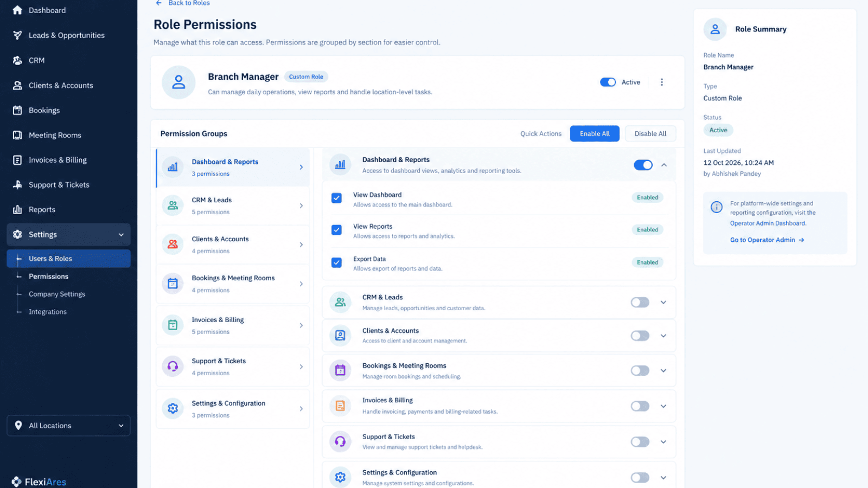Open the three-dot menu for Branch Manager
The image size is (868, 488).
coord(661,82)
